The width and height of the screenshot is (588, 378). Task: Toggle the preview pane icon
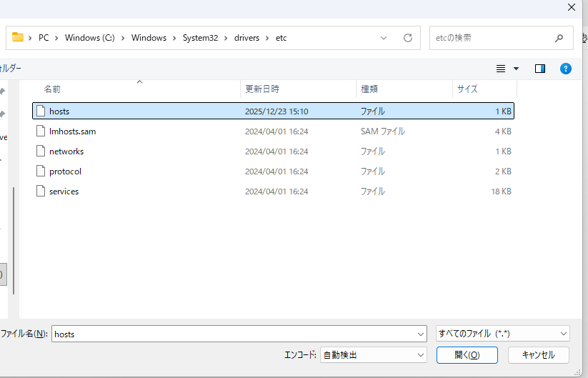tap(540, 69)
